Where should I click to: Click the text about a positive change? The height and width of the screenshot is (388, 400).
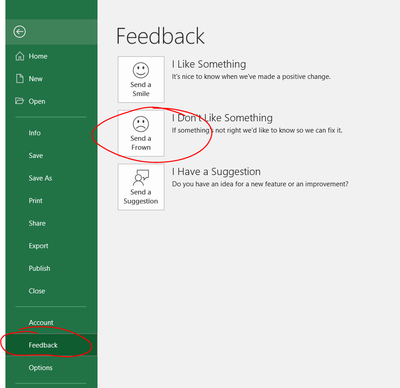coord(251,77)
